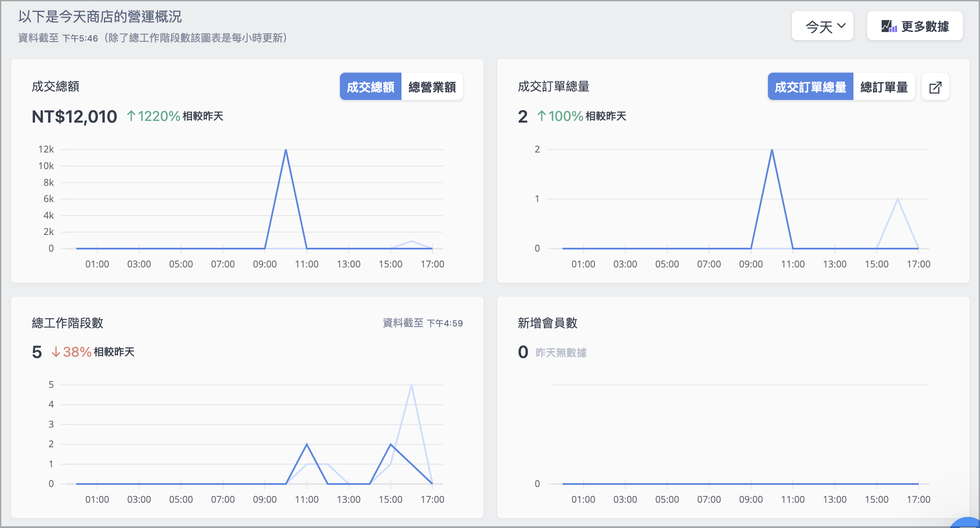
Task: Switch to the 總營業額 tab
Action: [x=432, y=87]
